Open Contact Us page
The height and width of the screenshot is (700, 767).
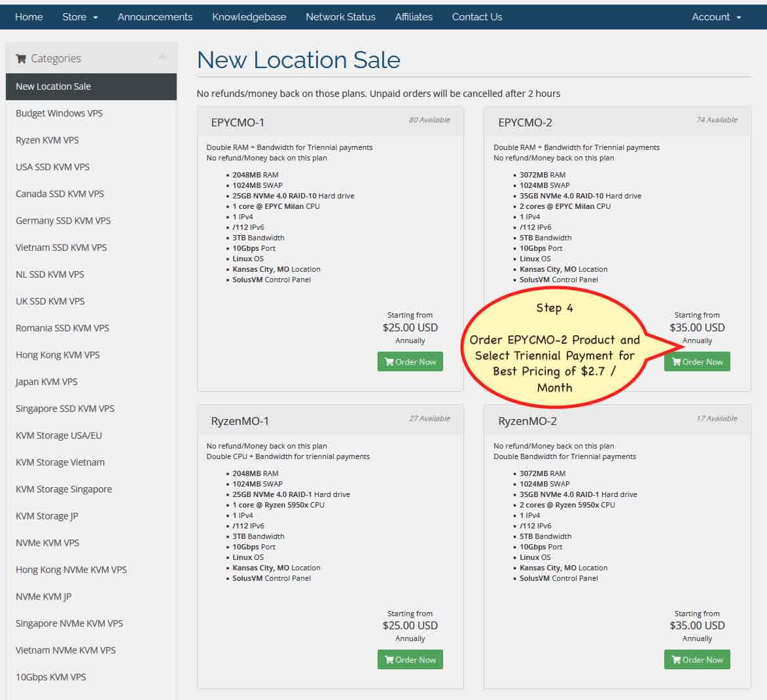(x=477, y=17)
